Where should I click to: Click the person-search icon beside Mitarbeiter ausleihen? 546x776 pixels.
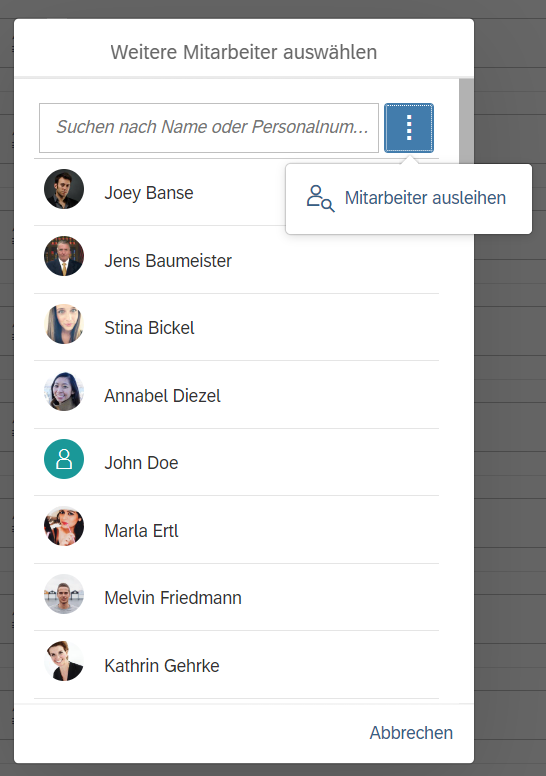(320, 198)
